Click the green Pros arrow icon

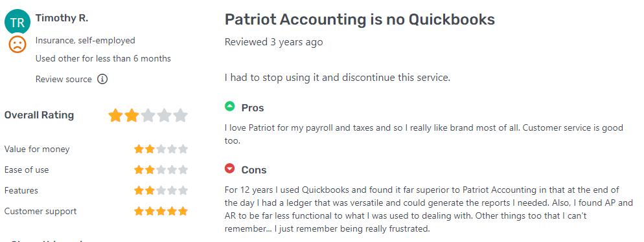229,107
